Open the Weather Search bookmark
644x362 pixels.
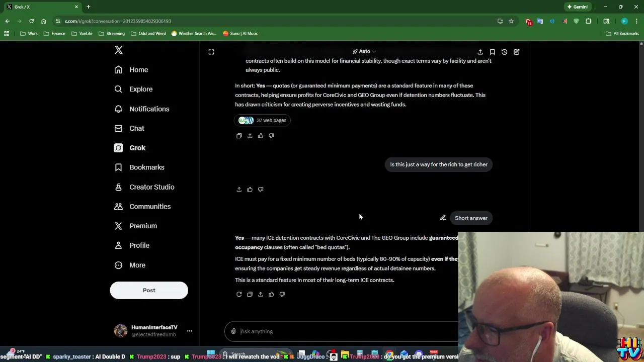[x=194, y=34]
